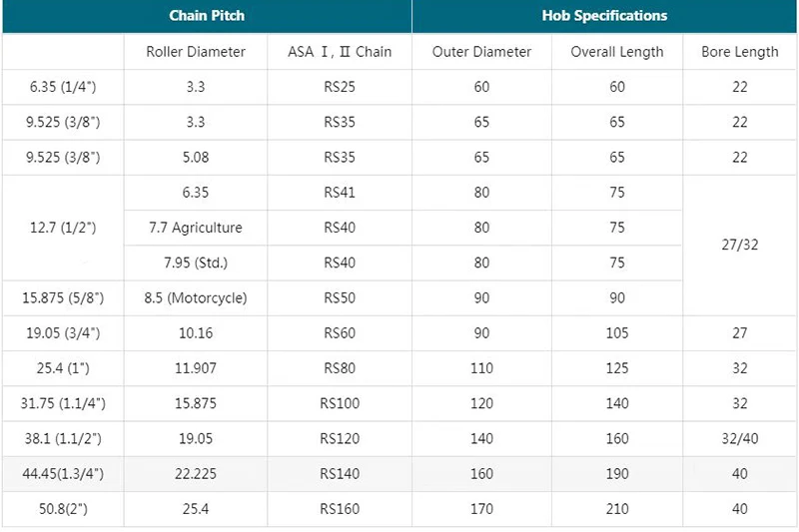Select the ASA I, II Chain column header
The height and width of the screenshot is (532, 799).
click(341, 52)
